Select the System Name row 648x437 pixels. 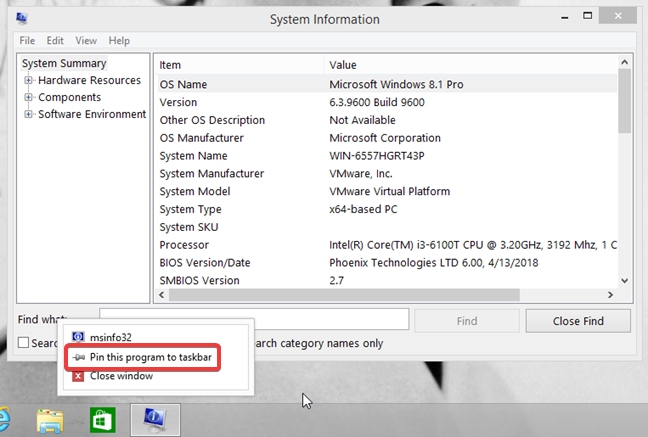pos(387,155)
